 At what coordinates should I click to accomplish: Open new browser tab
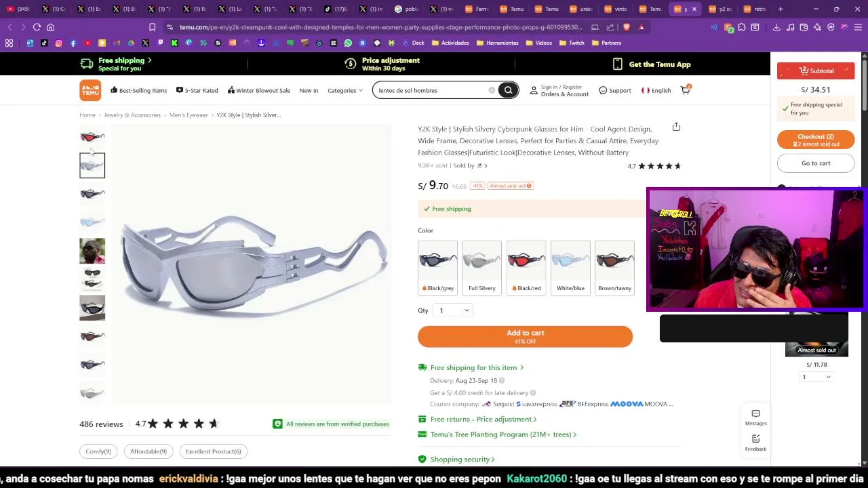tap(781, 9)
